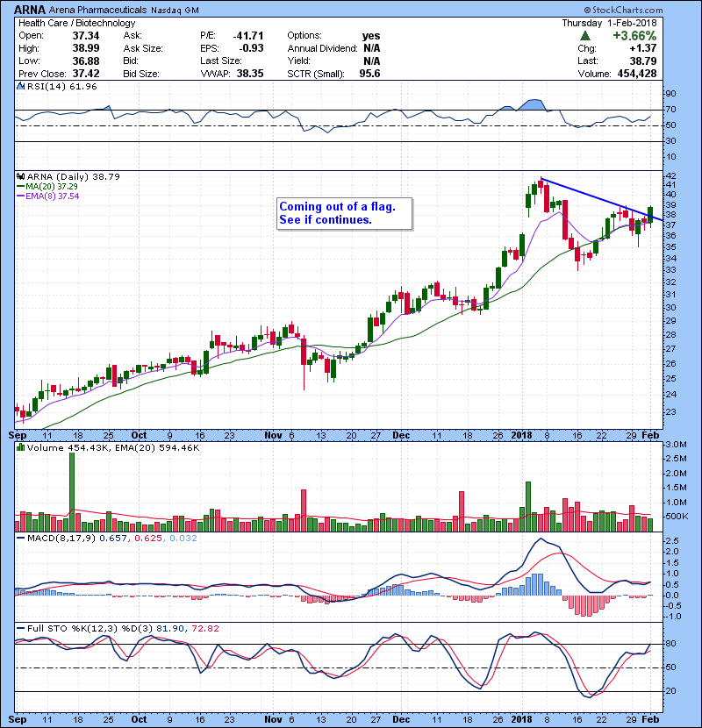Image resolution: width=702 pixels, height=728 pixels.
Task: Click the VWAP value 38.35
Action: tap(250, 74)
